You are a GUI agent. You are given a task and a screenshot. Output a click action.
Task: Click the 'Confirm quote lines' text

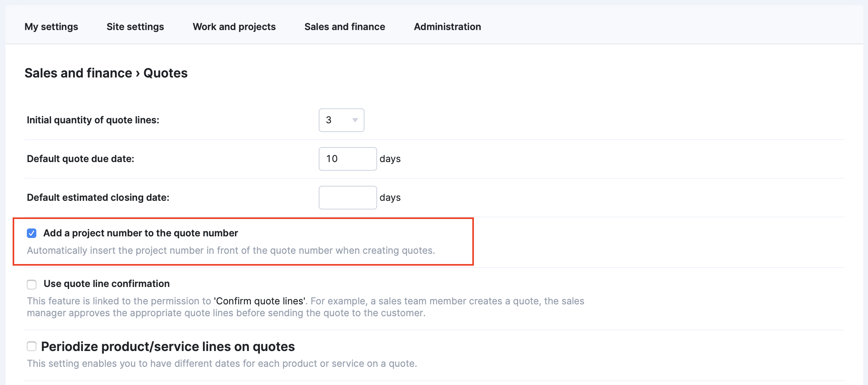point(259,301)
